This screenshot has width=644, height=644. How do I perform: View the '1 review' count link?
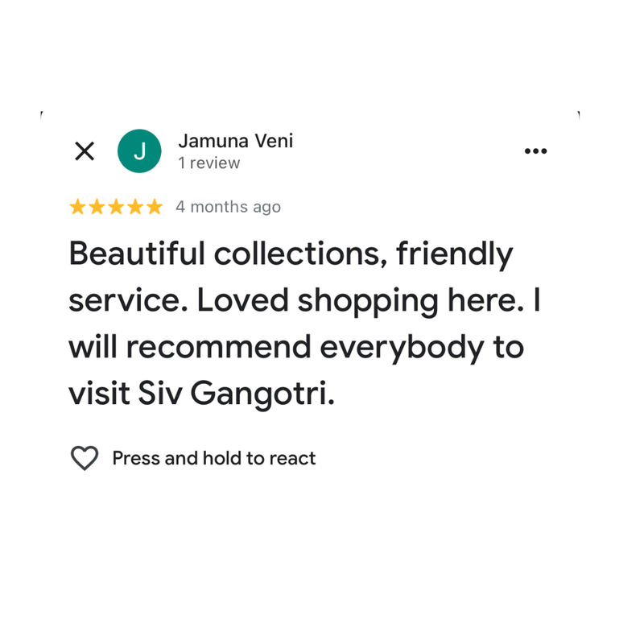click(x=209, y=163)
